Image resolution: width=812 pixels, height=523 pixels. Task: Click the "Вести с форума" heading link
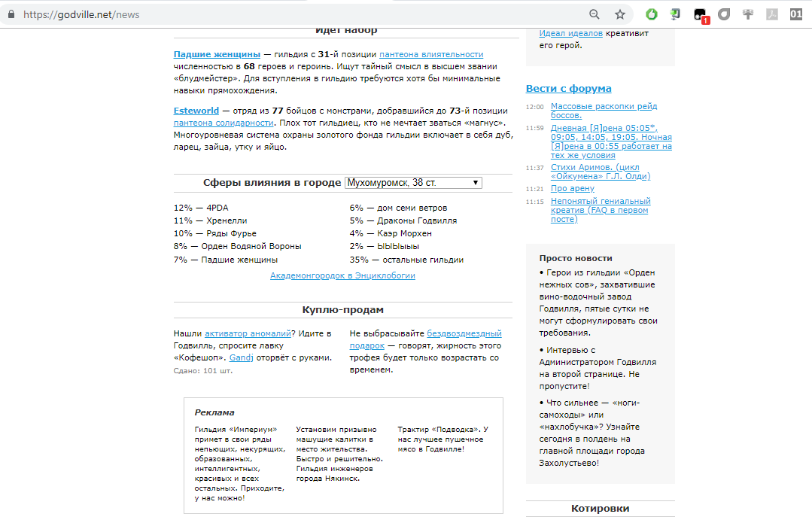click(x=568, y=89)
